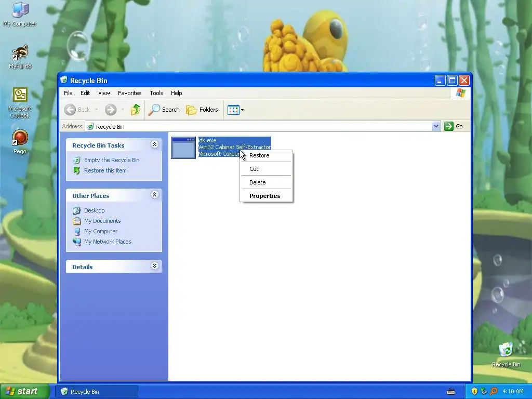The height and width of the screenshot is (399, 532).
Task: Maximize the Recycle Bin window
Action: (452, 81)
